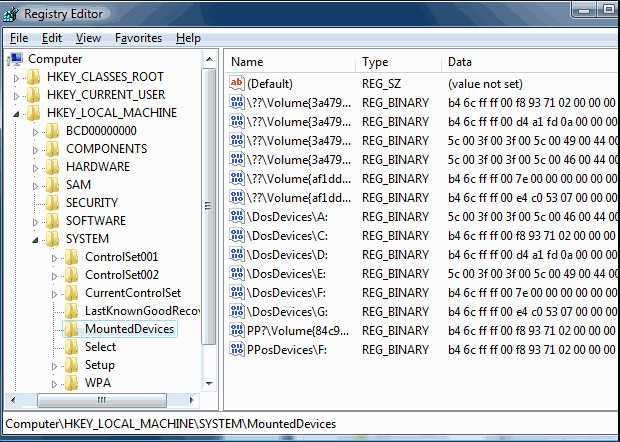Open the Help menu
Image resolution: width=620 pixels, height=442 pixels.
pos(188,38)
